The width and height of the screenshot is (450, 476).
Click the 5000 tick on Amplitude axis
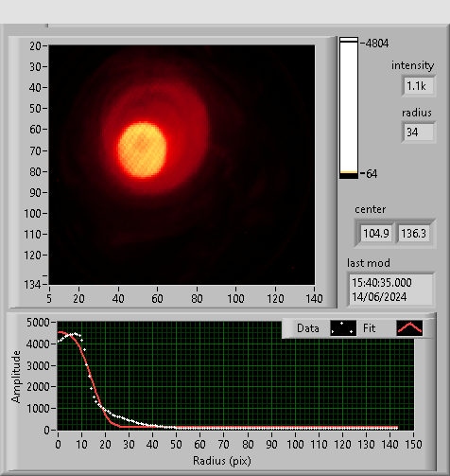point(38,323)
